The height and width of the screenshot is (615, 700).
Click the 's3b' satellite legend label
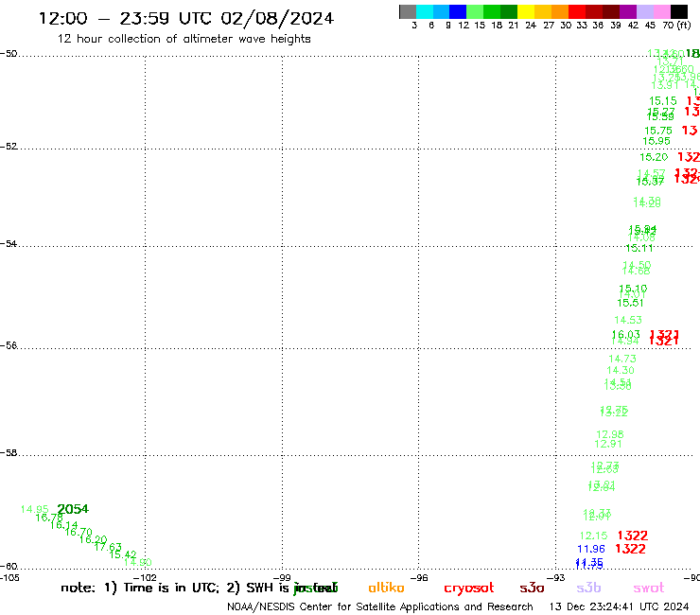coord(588,588)
